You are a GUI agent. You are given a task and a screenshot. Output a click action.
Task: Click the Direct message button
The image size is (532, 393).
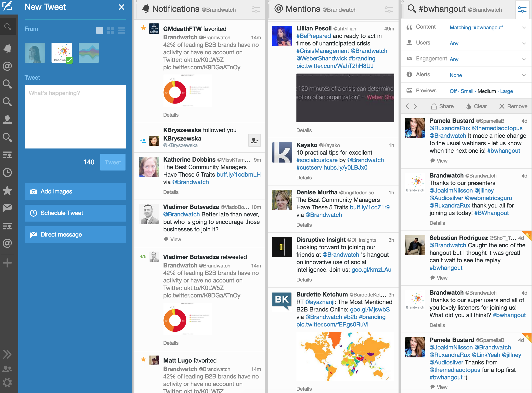tap(75, 235)
